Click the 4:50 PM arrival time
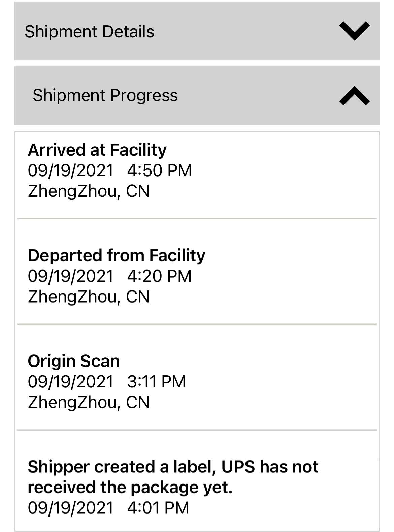394x532 pixels. [159, 170]
